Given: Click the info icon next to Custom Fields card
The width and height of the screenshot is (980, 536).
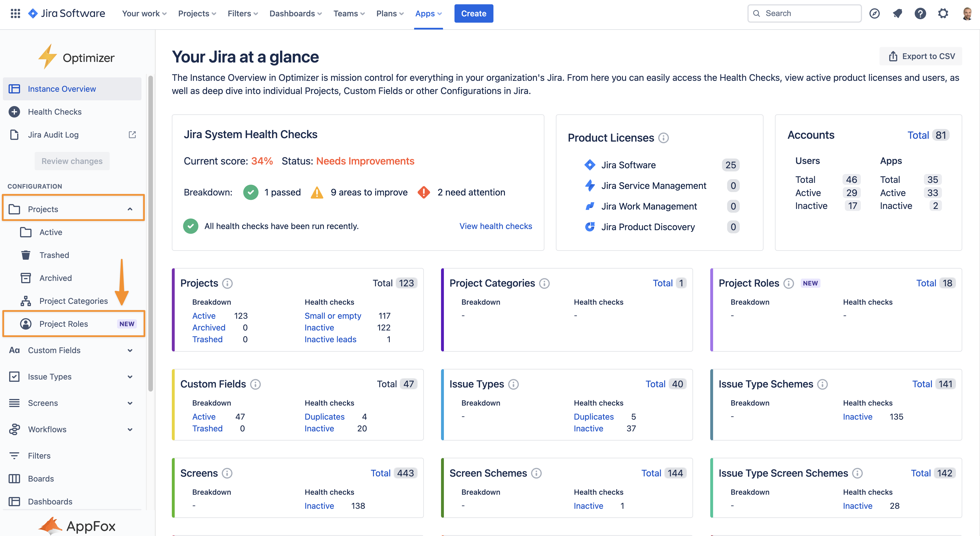Looking at the screenshot, I should pyautogui.click(x=255, y=384).
